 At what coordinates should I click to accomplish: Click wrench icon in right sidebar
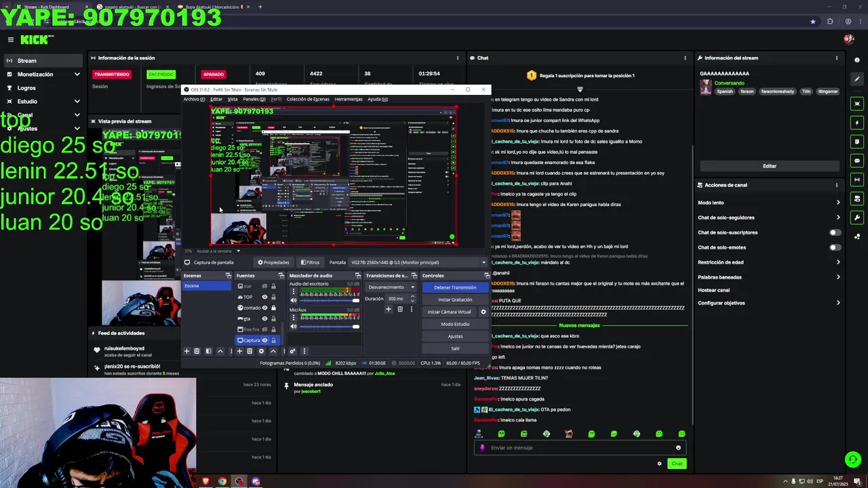[857, 218]
